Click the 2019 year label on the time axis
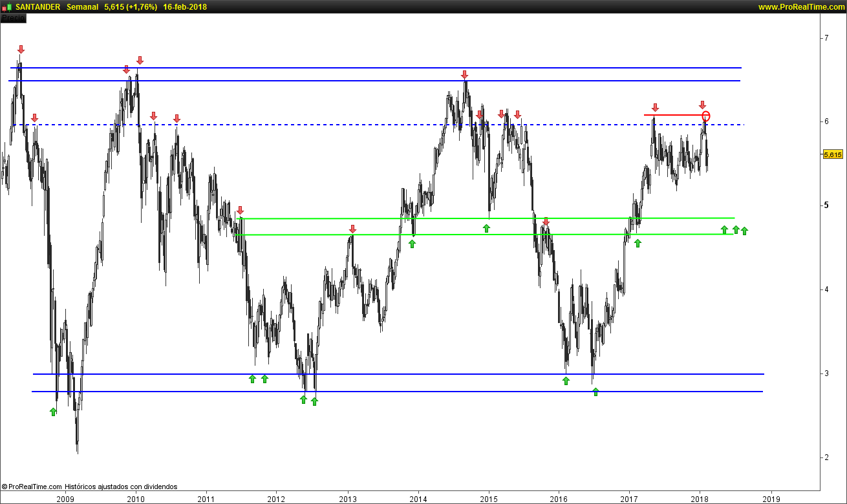 [771, 499]
